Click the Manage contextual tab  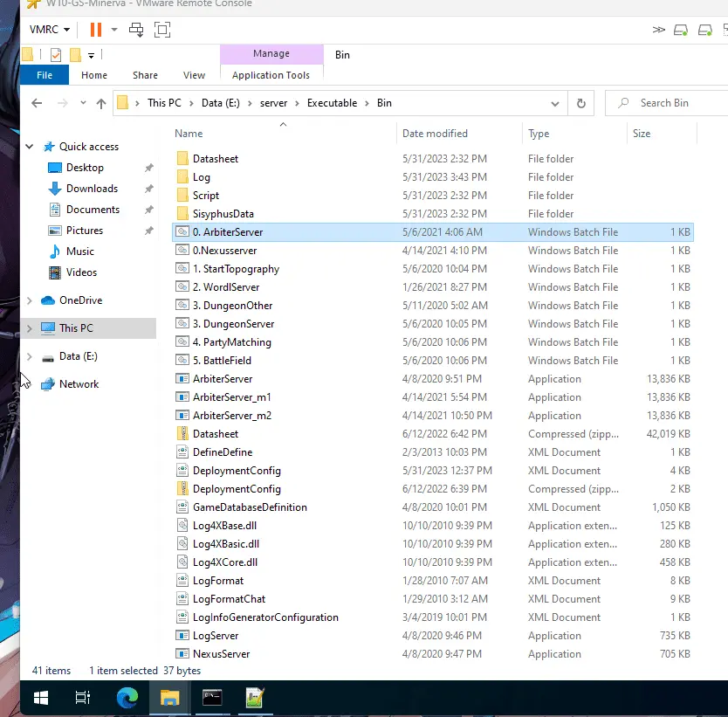271,54
